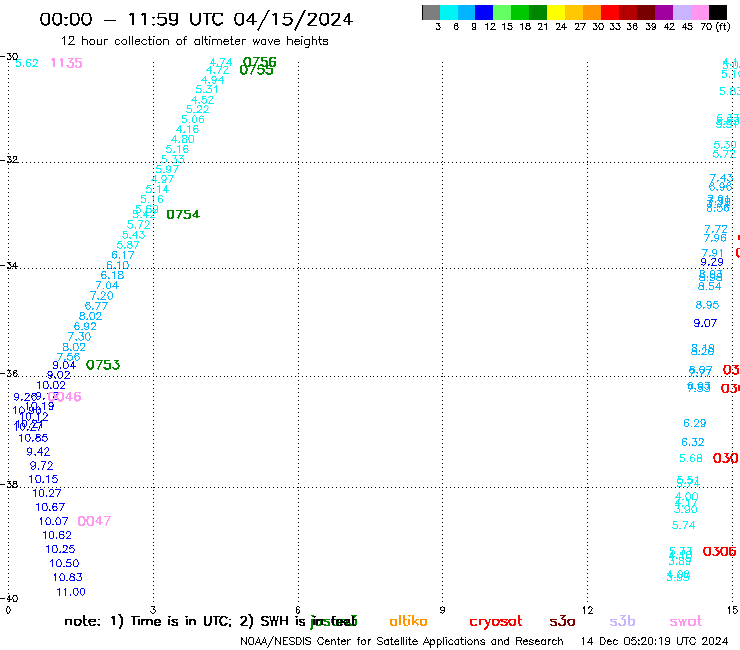This screenshot has height=650, width=740.
Task: Click the wave height 10.85
Action: tap(33, 438)
